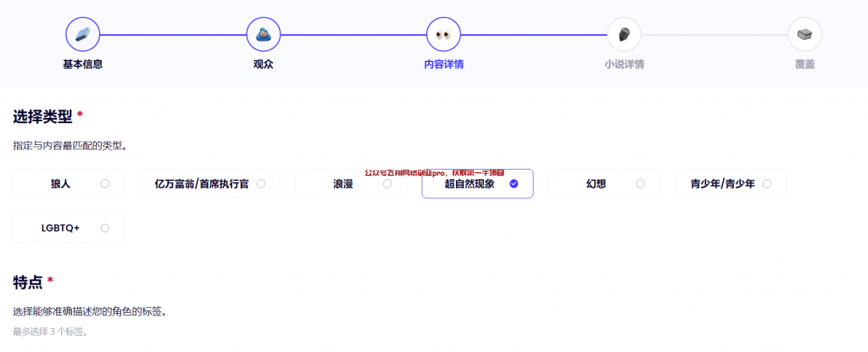868x352 pixels.
Task: Go to the 基本信息 step label
Action: [x=82, y=64]
